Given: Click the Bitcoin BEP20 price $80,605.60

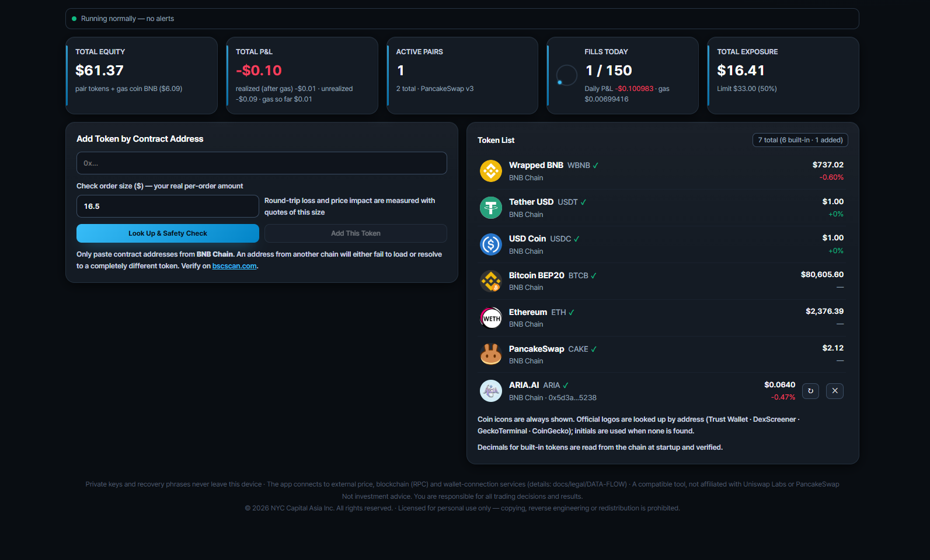Looking at the screenshot, I should (x=822, y=275).
